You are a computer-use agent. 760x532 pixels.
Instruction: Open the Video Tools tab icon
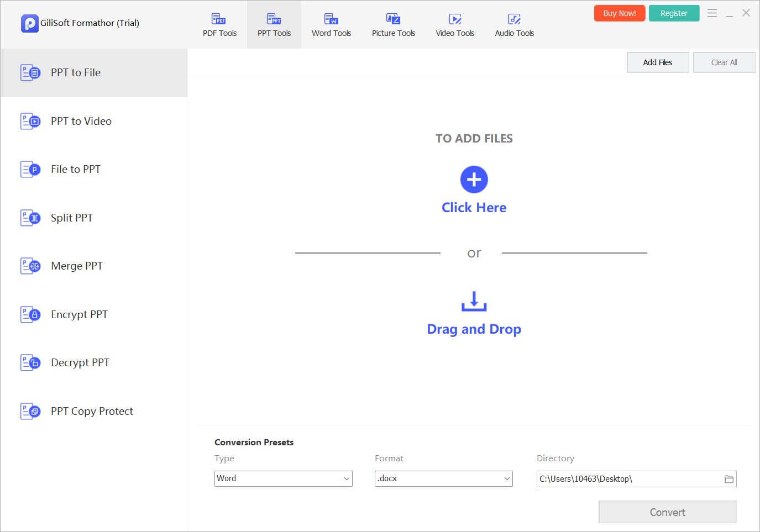[455, 19]
